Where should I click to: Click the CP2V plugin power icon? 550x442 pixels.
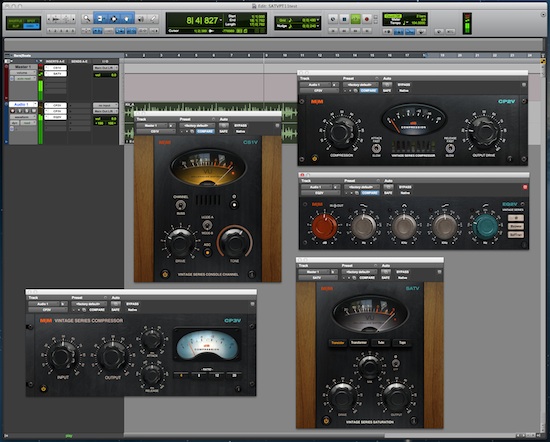tap(315, 158)
